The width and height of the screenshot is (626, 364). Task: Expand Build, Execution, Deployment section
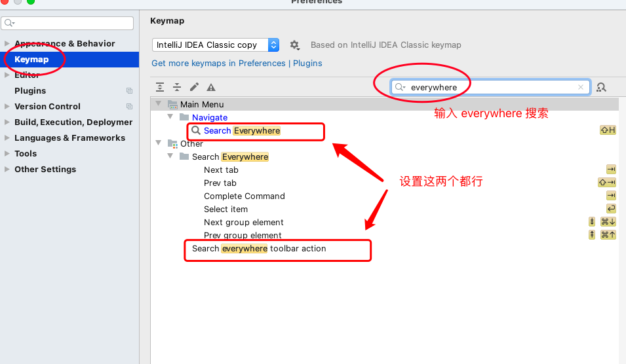[7, 122]
